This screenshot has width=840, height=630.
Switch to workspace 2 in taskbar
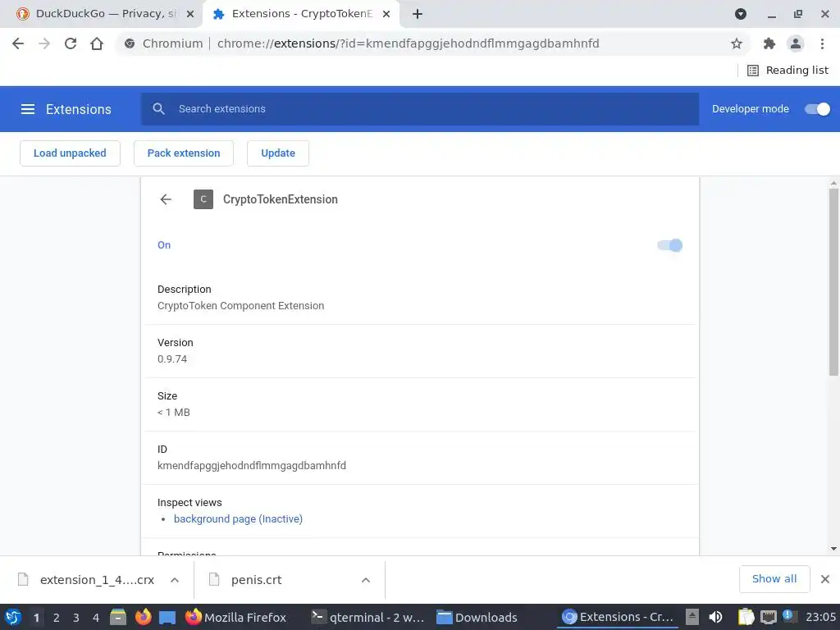56,618
